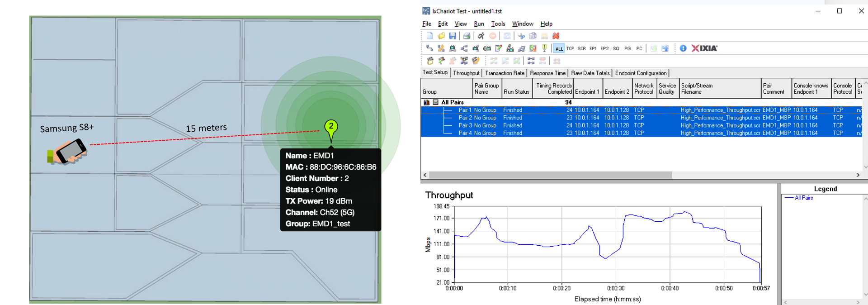Click the hierarchy tree toolbar icon
Image resolution: width=868 pixels, height=305 pixels.
click(464, 48)
